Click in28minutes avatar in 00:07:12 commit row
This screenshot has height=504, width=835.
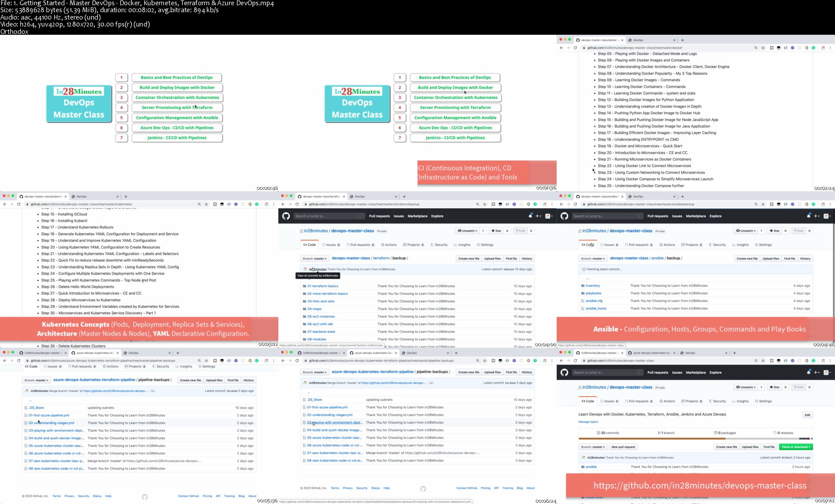tap(583, 458)
